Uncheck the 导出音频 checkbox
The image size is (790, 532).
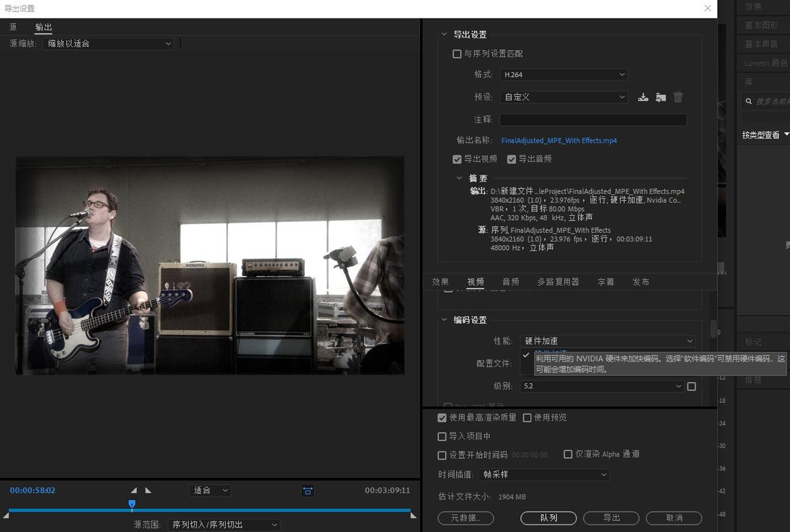coord(512,159)
